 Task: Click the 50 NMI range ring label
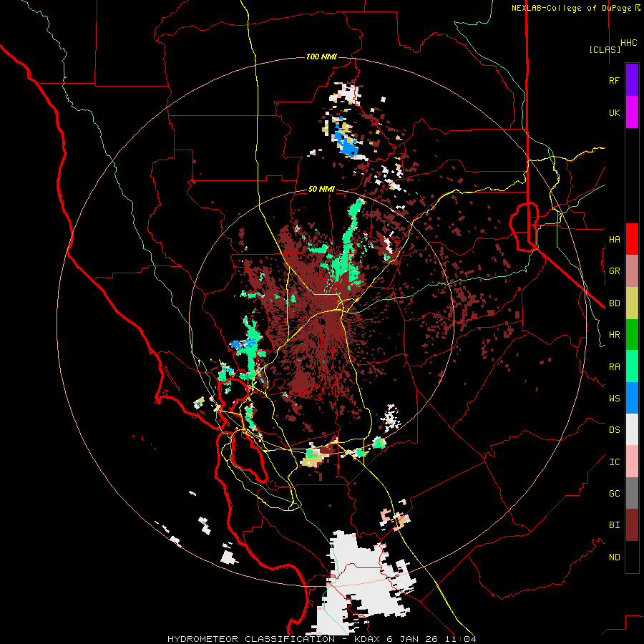(x=321, y=190)
